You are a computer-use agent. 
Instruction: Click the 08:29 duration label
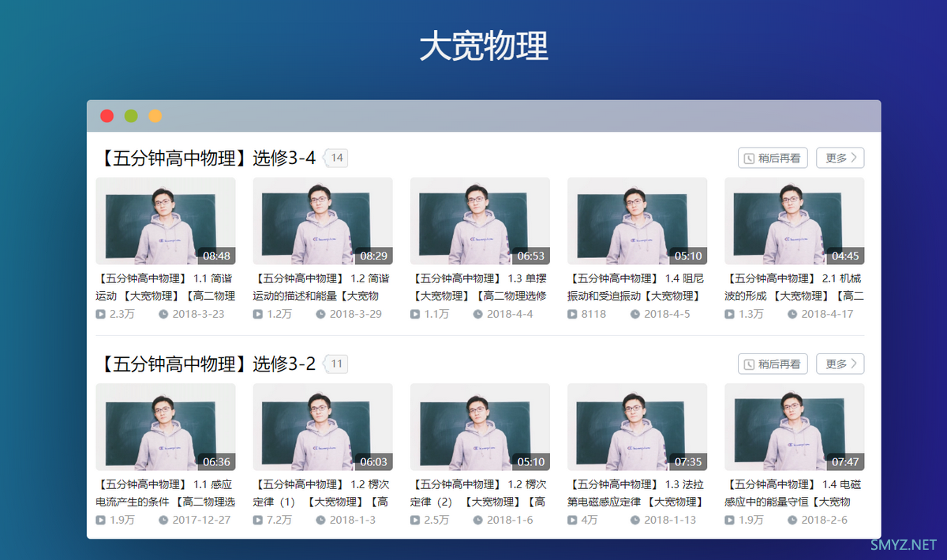coord(373,256)
